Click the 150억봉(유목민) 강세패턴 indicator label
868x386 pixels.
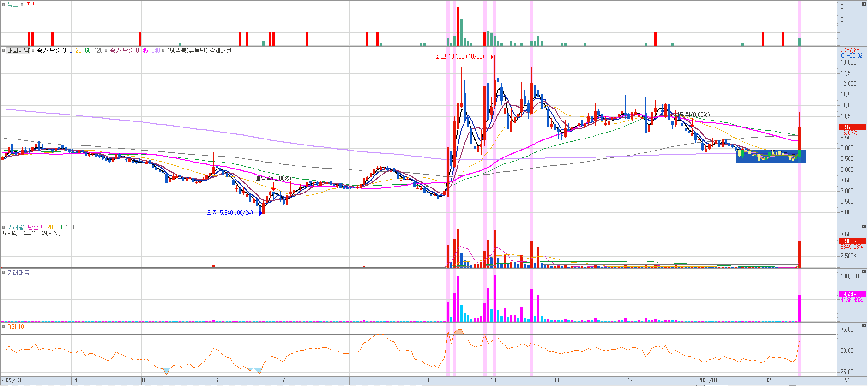click(199, 50)
